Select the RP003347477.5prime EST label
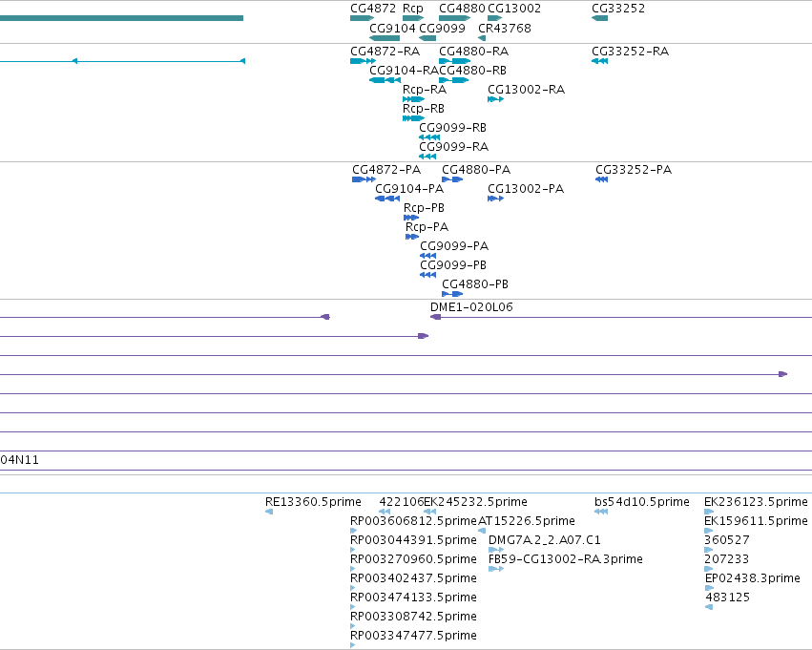Viewport: 812px width, 650px height. (414, 636)
